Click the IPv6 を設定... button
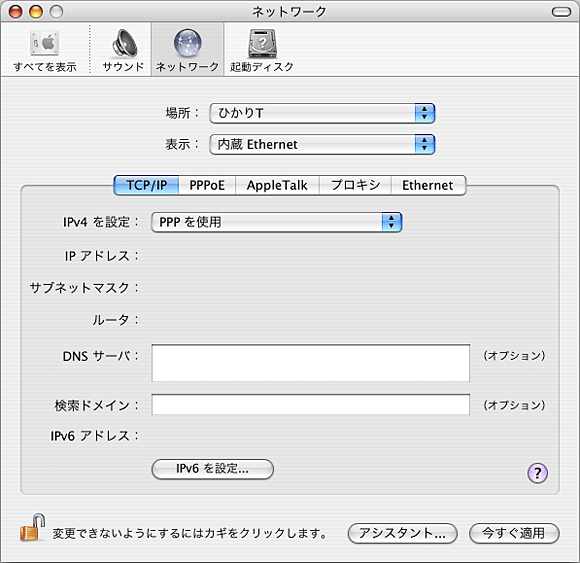The image size is (580, 563). [x=213, y=469]
